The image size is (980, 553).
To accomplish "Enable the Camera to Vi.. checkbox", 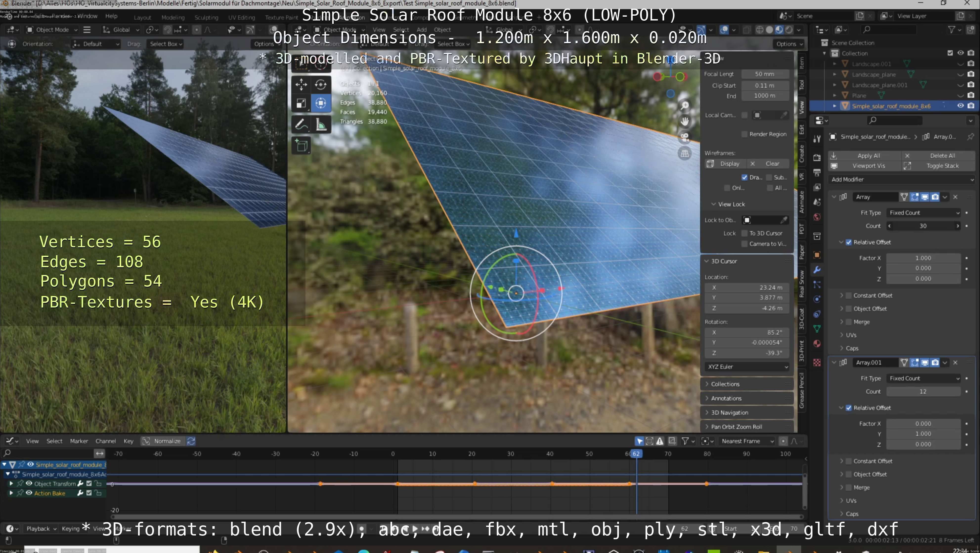I will [x=744, y=244].
